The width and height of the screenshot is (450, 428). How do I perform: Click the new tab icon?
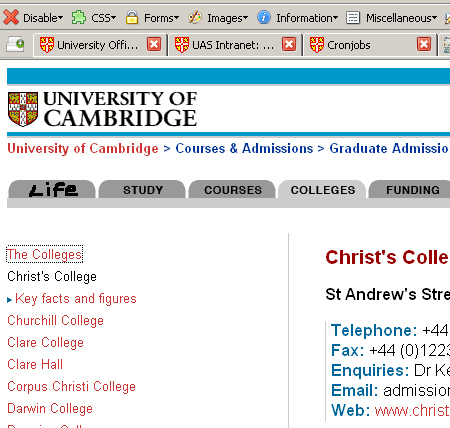(x=15, y=44)
